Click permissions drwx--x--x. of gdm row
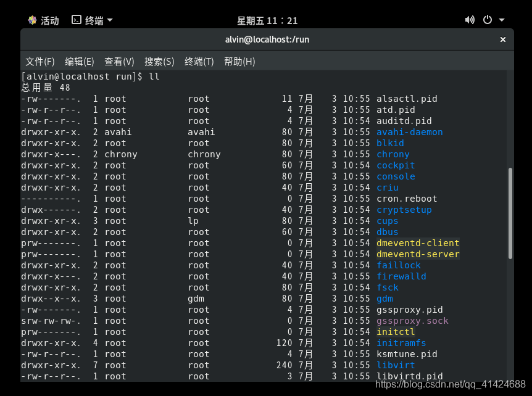Image resolution: width=532 pixels, height=396 pixels. point(51,299)
